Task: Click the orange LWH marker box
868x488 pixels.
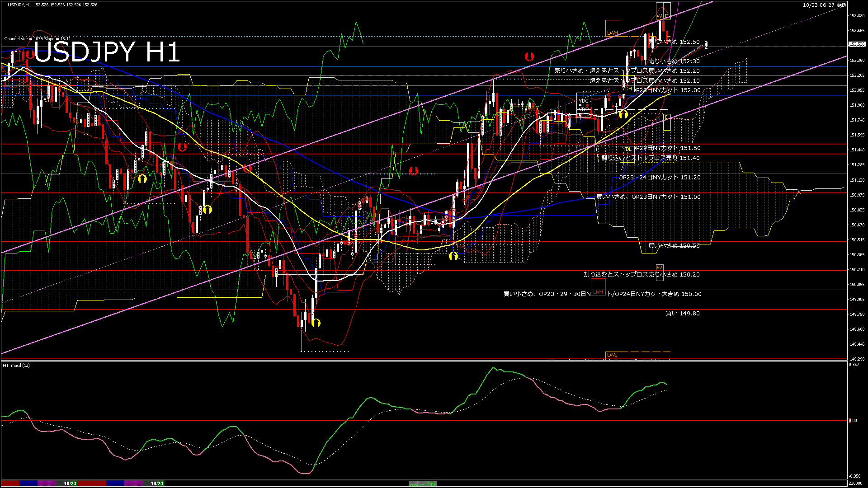Action: [x=612, y=28]
